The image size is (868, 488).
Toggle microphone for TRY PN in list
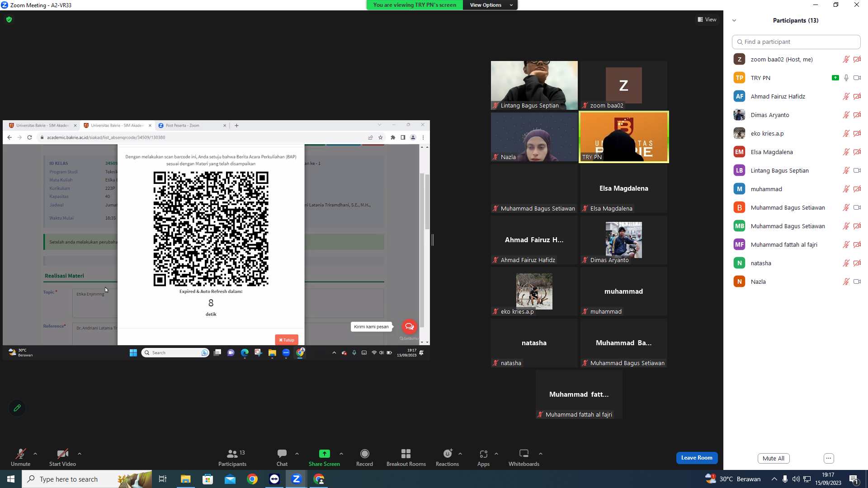coord(846,78)
